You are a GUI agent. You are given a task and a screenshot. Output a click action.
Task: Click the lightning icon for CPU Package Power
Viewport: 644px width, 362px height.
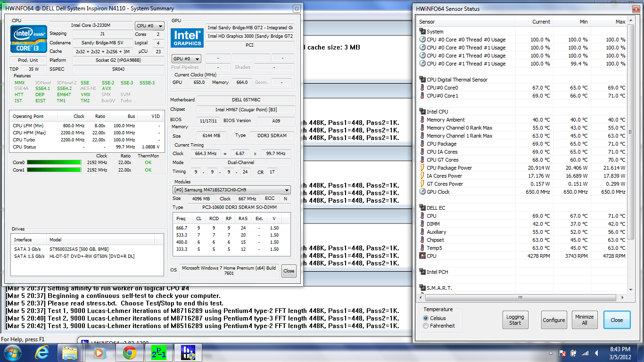pos(422,168)
